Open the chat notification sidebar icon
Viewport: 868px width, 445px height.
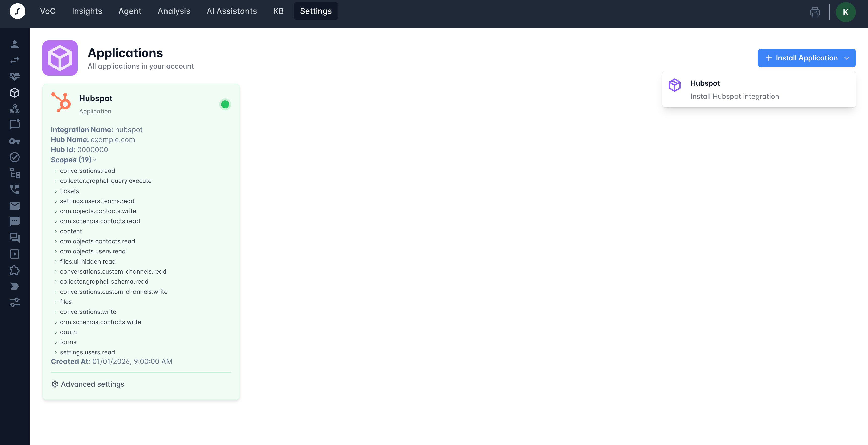15,125
